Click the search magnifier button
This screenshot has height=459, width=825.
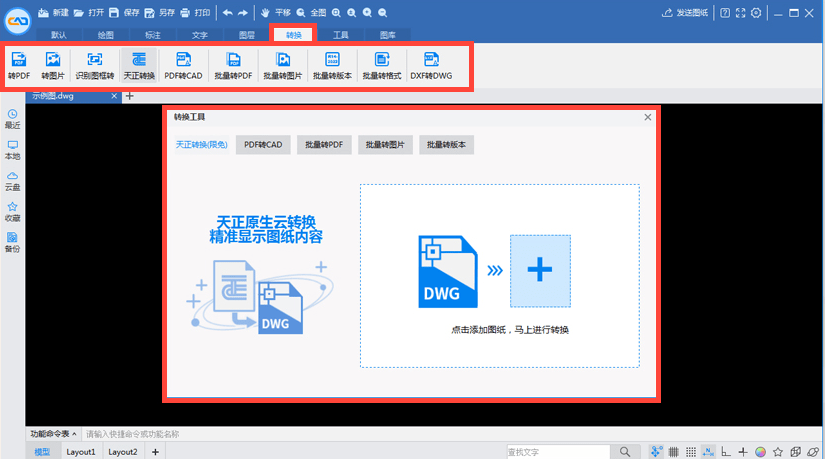coord(625,452)
